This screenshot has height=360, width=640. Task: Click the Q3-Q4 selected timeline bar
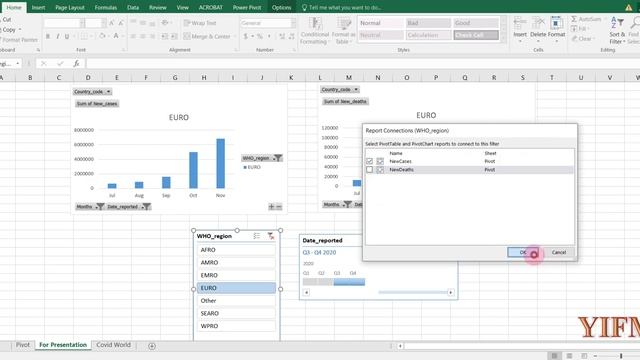coord(349,282)
